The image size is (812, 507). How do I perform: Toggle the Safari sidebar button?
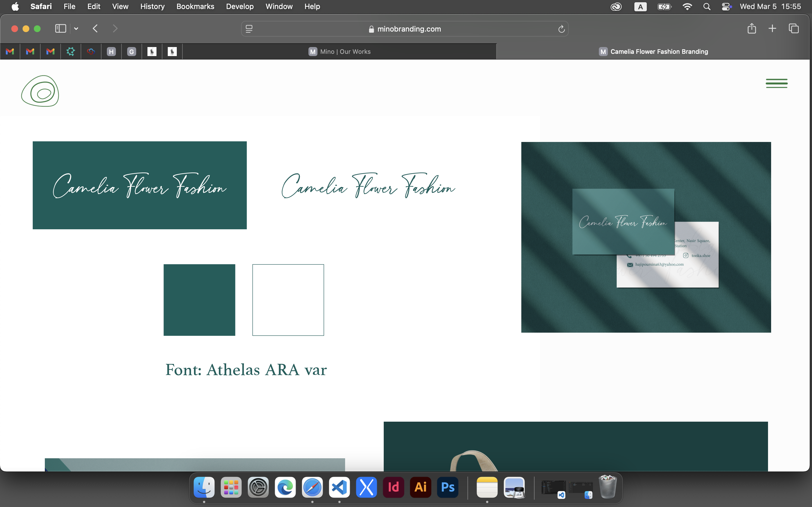click(x=60, y=28)
